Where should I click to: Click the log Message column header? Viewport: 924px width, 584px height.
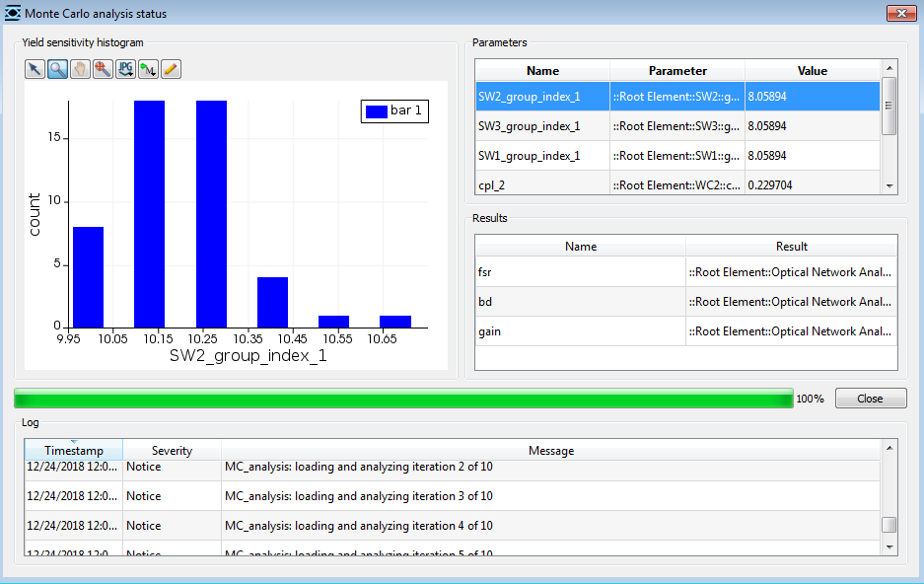coord(551,450)
